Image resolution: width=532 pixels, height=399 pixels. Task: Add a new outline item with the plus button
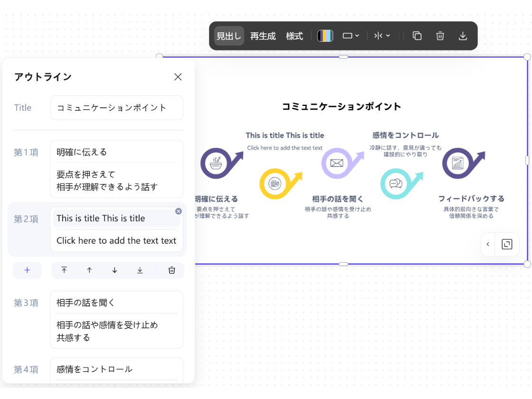click(27, 270)
